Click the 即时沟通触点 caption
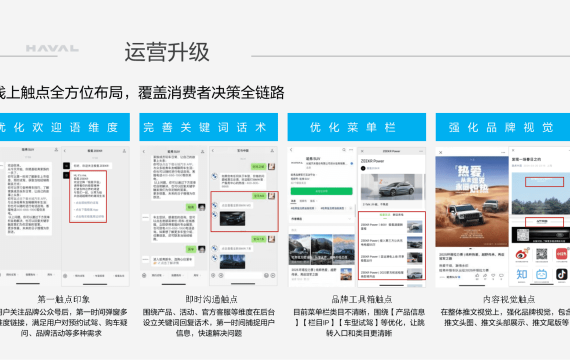Viewport: 570px width, 360px height. pos(212,299)
